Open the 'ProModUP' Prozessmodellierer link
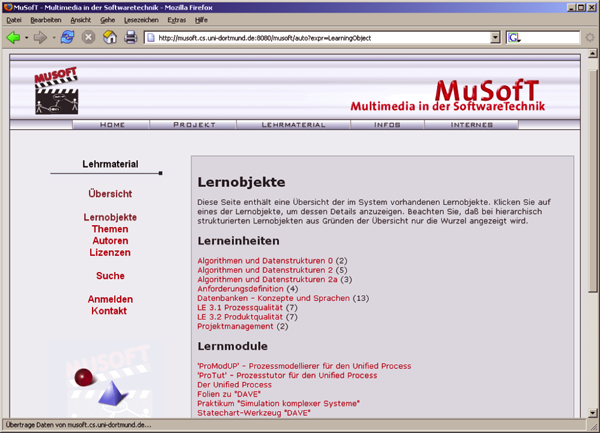Image resolution: width=600 pixels, height=433 pixels. (x=304, y=366)
